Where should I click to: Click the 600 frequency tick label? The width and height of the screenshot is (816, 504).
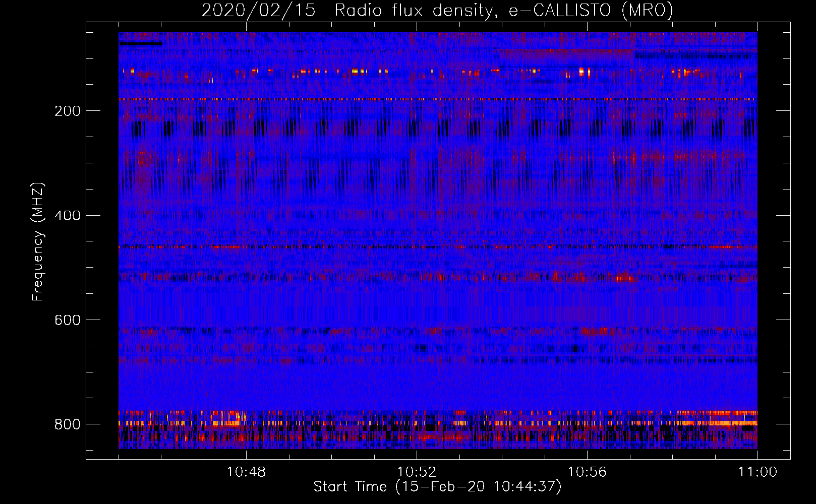[68, 321]
